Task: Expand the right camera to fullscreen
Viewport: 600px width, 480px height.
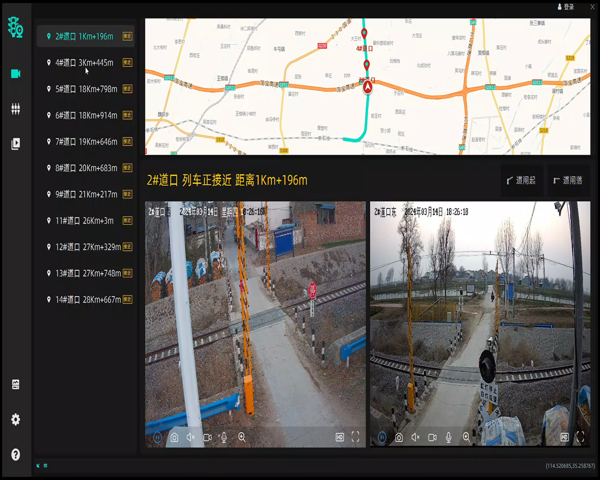Action: coord(580,437)
